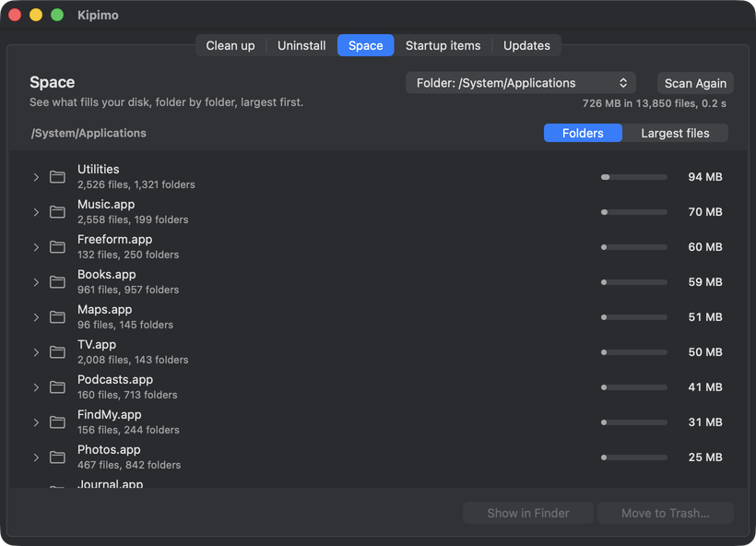Click '2,008 files, 143 folders' subtitle
Screen dimensions: 756x546
[x=133, y=360]
